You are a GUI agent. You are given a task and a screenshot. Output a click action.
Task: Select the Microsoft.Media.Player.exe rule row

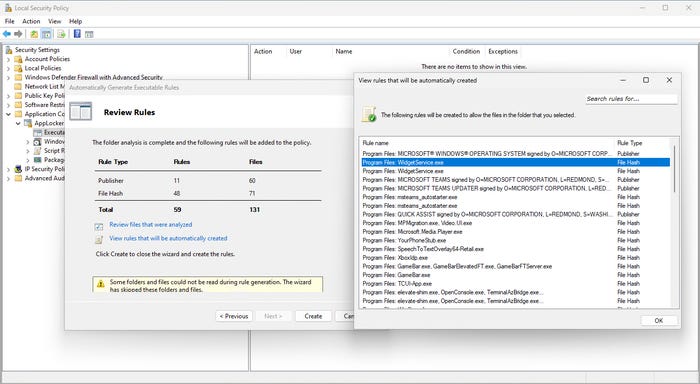[516, 232]
